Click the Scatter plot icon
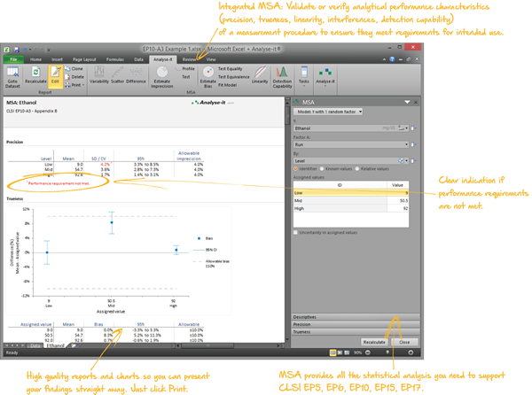 (117, 75)
